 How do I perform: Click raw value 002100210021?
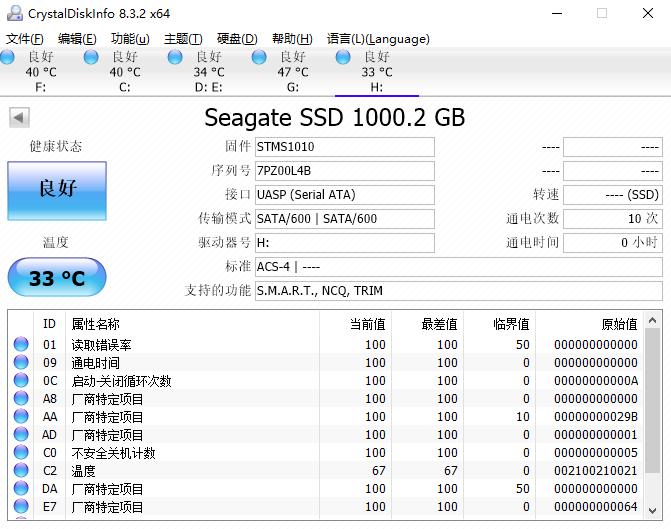pos(596,470)
